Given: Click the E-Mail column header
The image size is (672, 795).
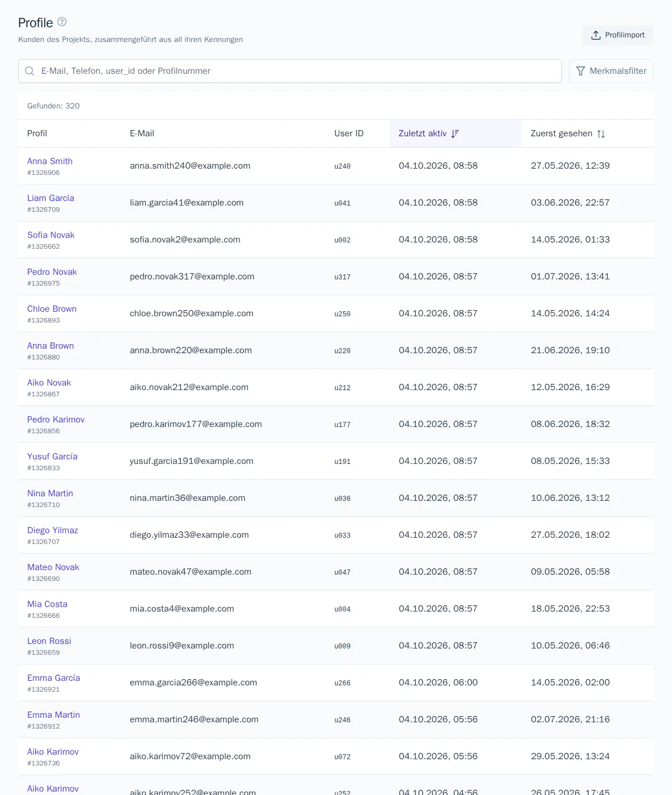Looking at the screenshot, I should point(142,133).
